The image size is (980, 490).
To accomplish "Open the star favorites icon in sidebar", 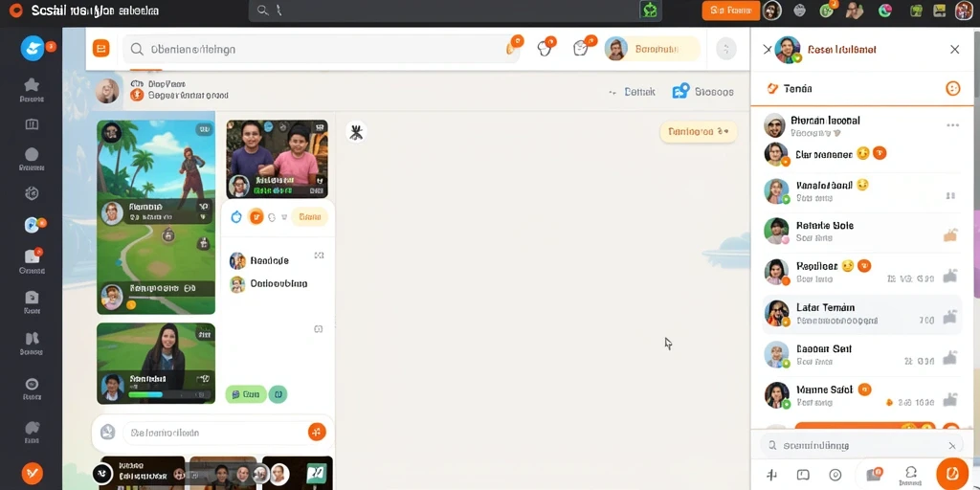I will point(32,85).
